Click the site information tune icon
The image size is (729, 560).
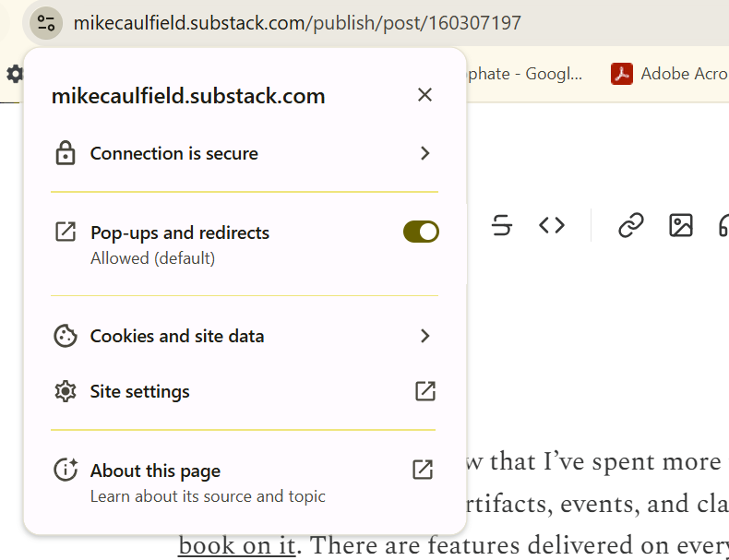(46, 23)
